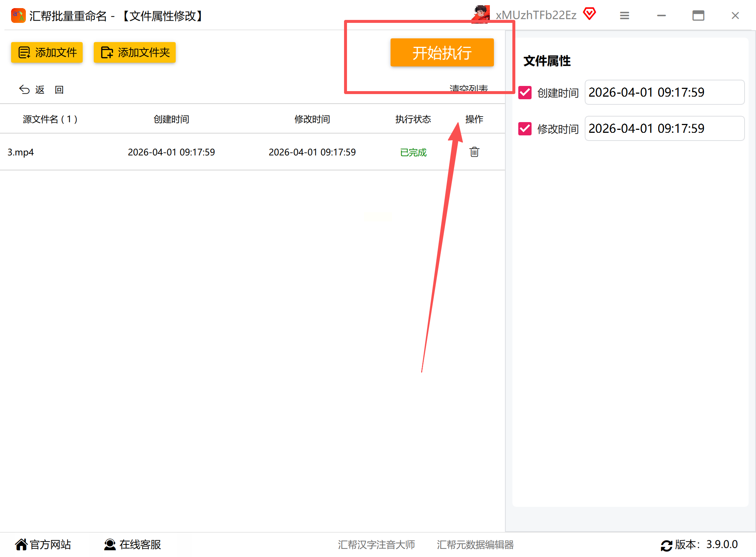Click 创建时间 date input field
756x557 pixels.
pos(664,92)
